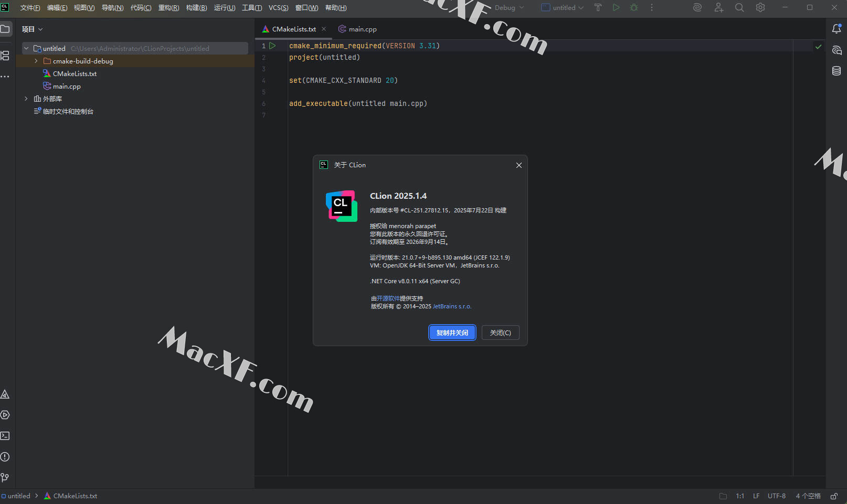
Task: Open the VCS menu
Action: [278, 7]
